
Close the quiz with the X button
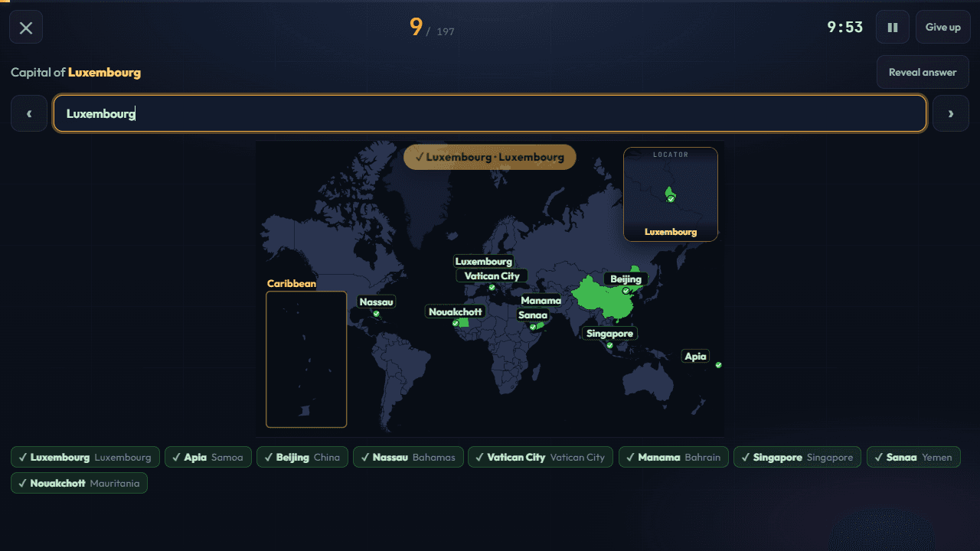pos(26,28)
